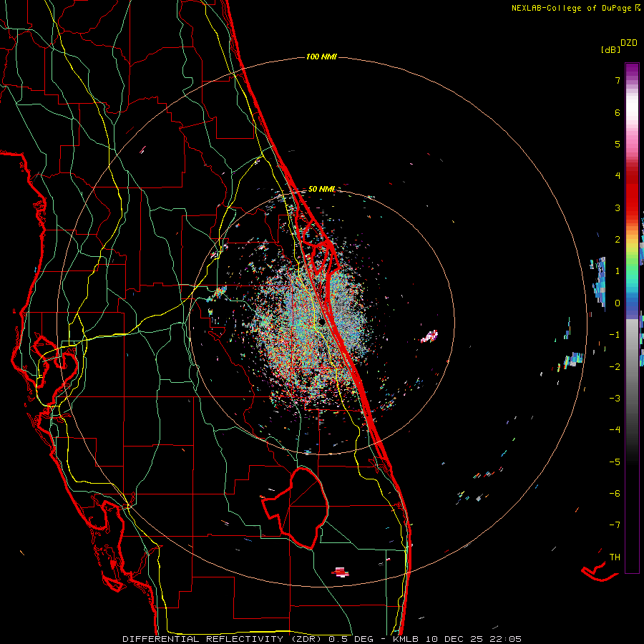644x644 pixels.
Task: Click the DIFFERENTIAL REFLECTIVITY (ZDR) caption text
Action: (x=223, y=639)
